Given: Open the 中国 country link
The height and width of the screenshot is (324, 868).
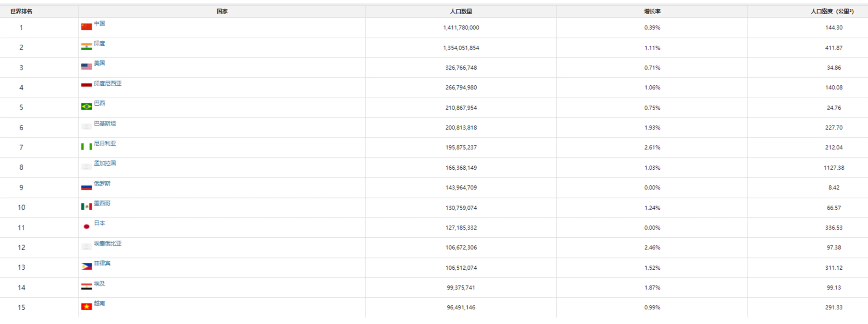Looking at the screenshot, I should (x=99, y=24).
